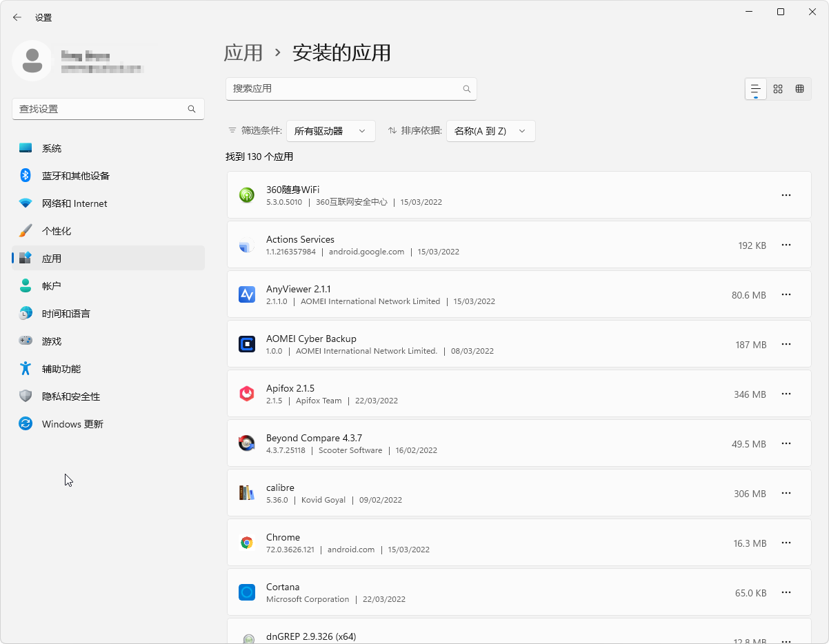
Task: Click the 360随身WiFi app name
Action: coord(292,190)
